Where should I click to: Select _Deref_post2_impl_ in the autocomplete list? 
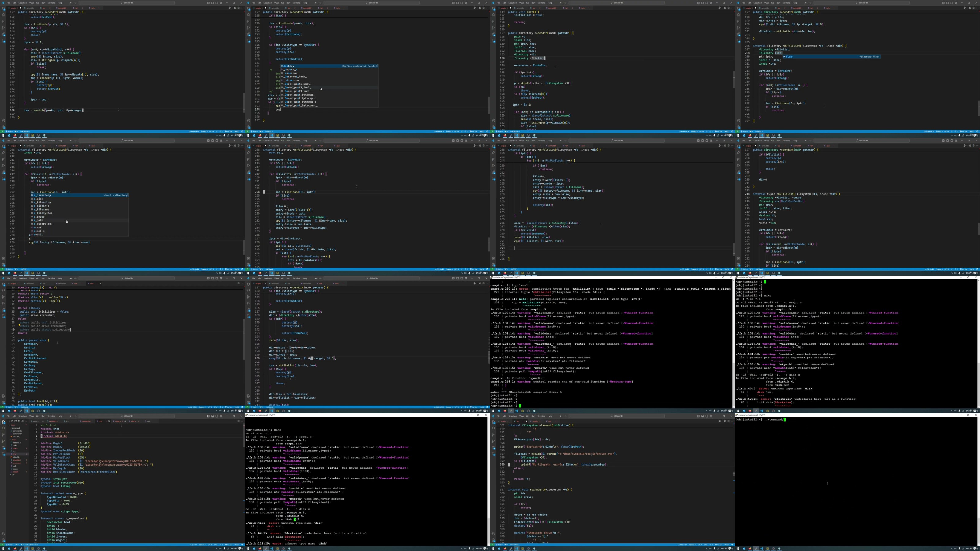click(330, 88)
